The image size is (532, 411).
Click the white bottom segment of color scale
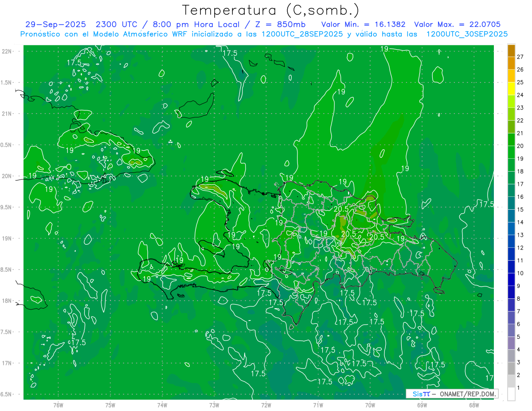[x=511, y=394]
